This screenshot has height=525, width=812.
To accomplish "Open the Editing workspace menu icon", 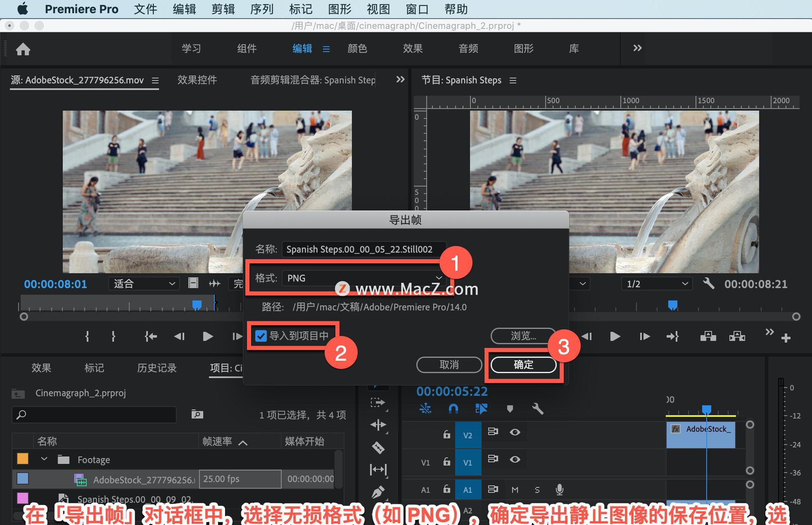I will 326,49.
